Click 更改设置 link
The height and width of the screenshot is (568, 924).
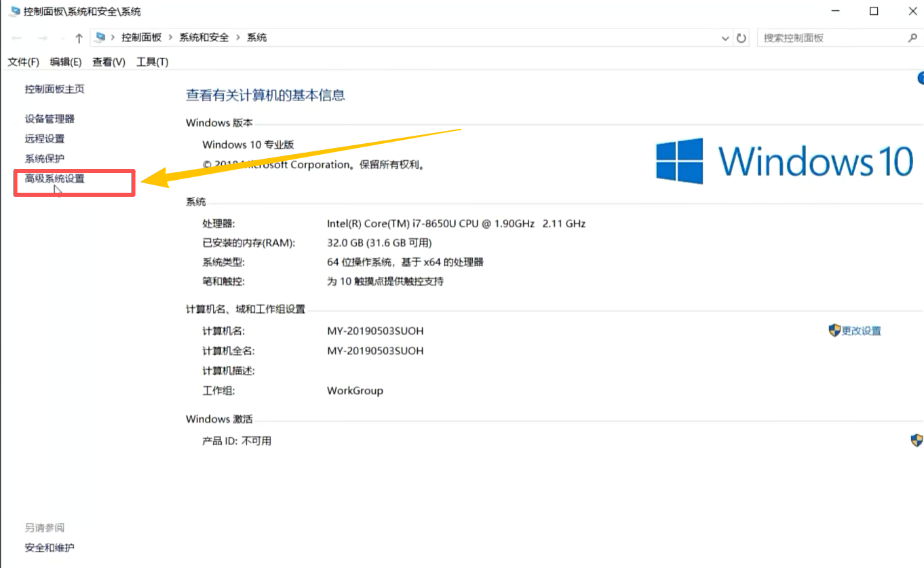point(862,330)
